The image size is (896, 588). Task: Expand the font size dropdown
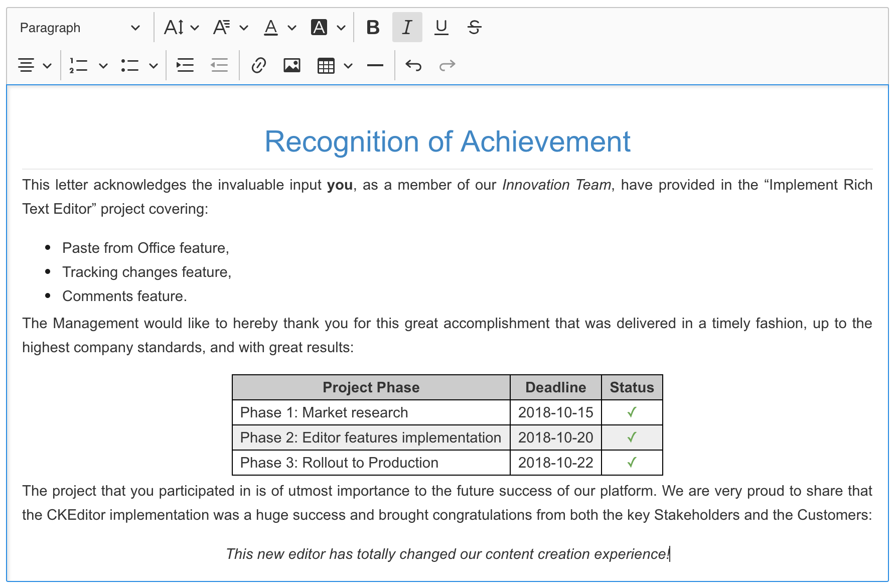click(x=181, y=27)
